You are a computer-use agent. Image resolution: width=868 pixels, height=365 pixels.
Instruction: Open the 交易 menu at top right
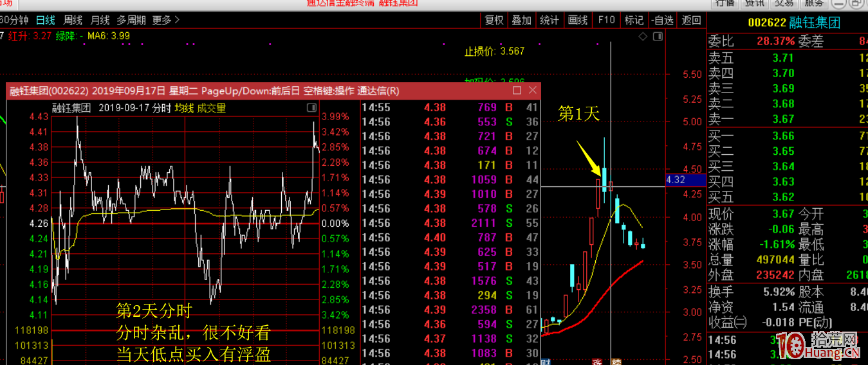(x=784, y=3)
